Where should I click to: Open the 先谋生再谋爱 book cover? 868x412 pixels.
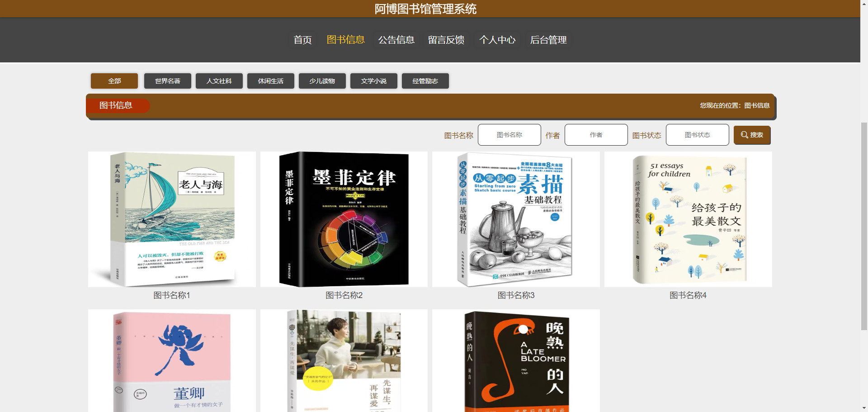tap(344, 361)
